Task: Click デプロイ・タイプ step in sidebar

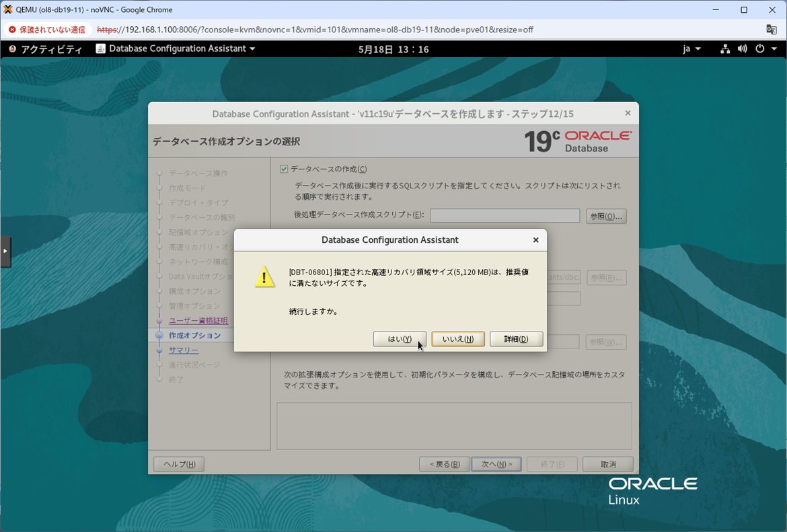Action: (x=198, y=202)
